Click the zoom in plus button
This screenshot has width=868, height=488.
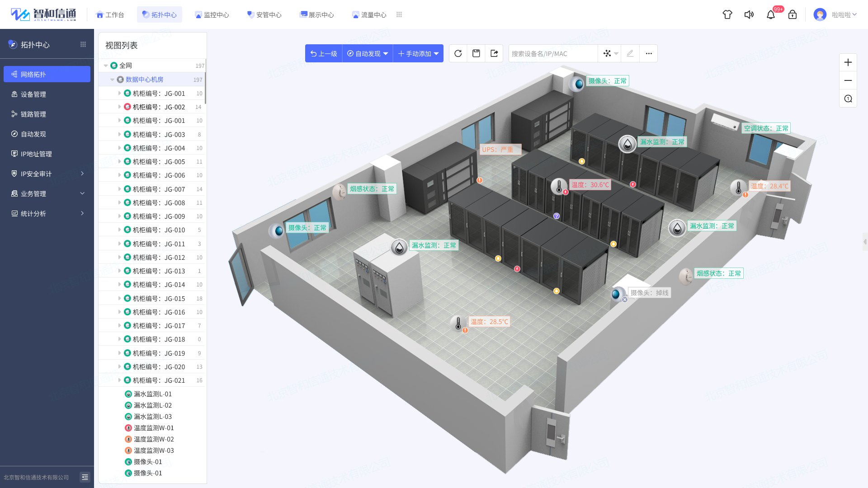(x=848, y=62)
